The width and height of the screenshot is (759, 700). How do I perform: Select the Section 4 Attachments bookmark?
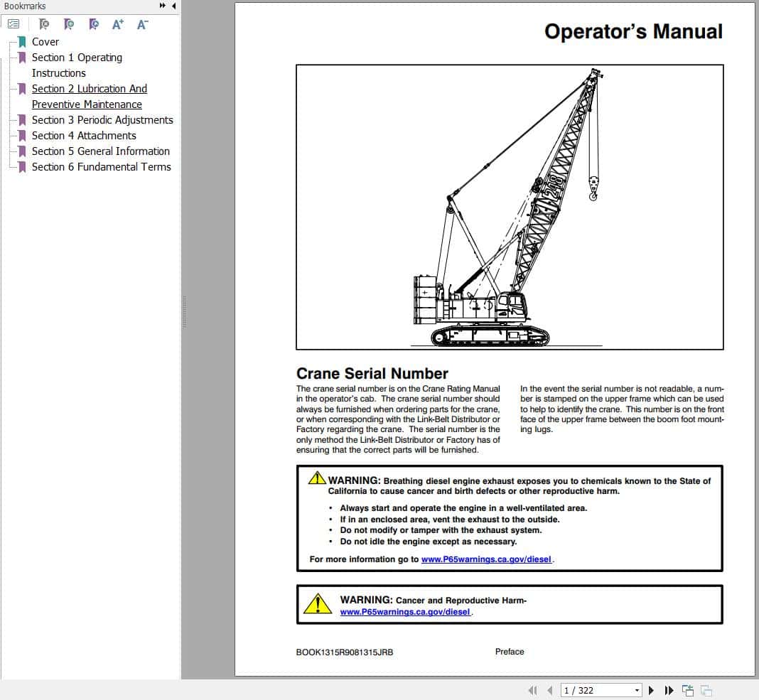click(x=83, y=135)
